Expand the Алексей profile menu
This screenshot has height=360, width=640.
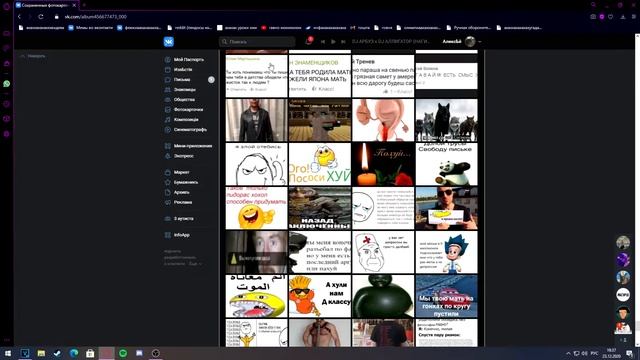tap(480, 42)
